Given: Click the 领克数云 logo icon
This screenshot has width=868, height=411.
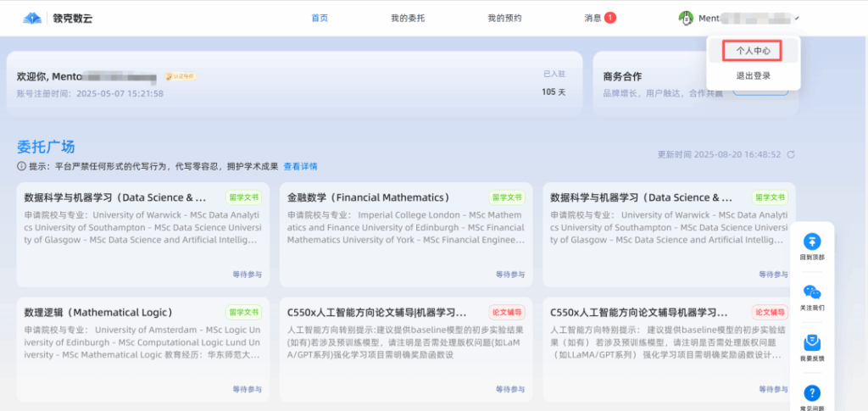Looking at the screenshot, I should pyautogui.click(x=32, y=18).
